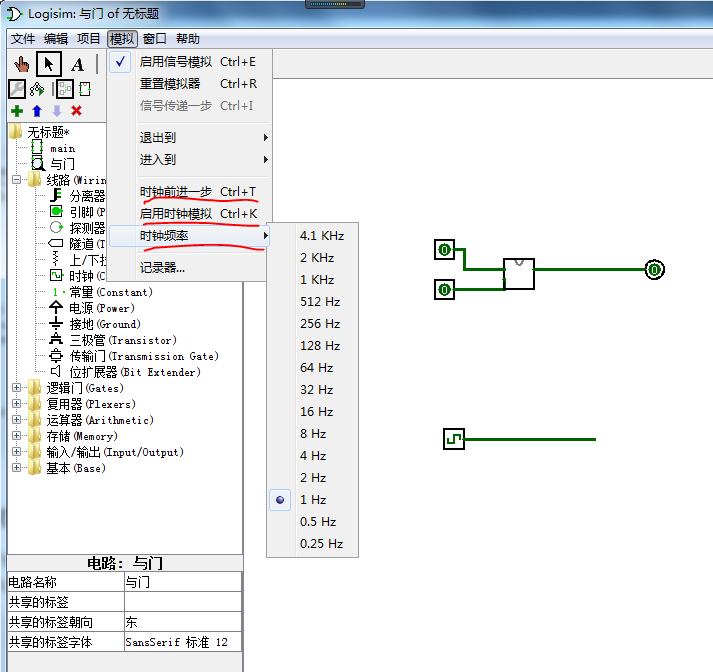Select the 三极管 (Transistor) component

point(113,340)
